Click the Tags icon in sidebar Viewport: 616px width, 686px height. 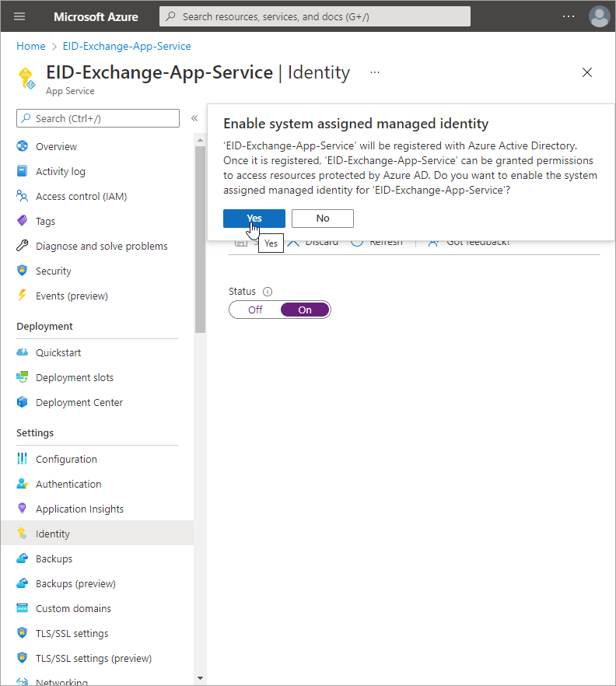click(22, 221)
